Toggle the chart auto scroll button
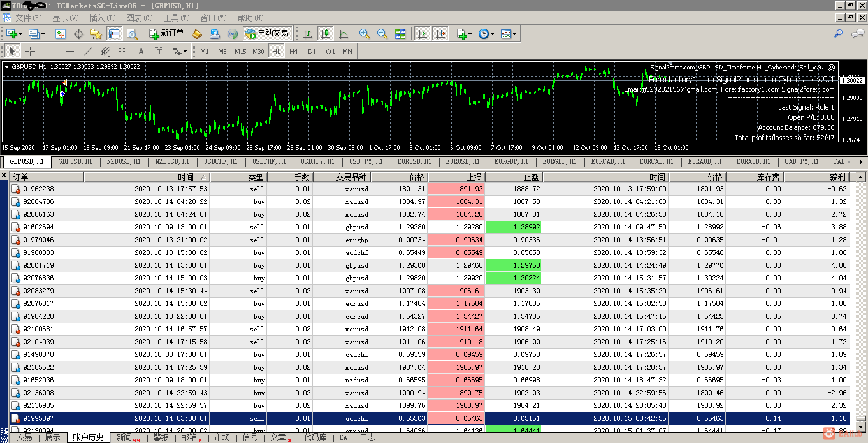The width and height of the screenshot is (868, 443). pyautogui.click(x=422, y=34)
